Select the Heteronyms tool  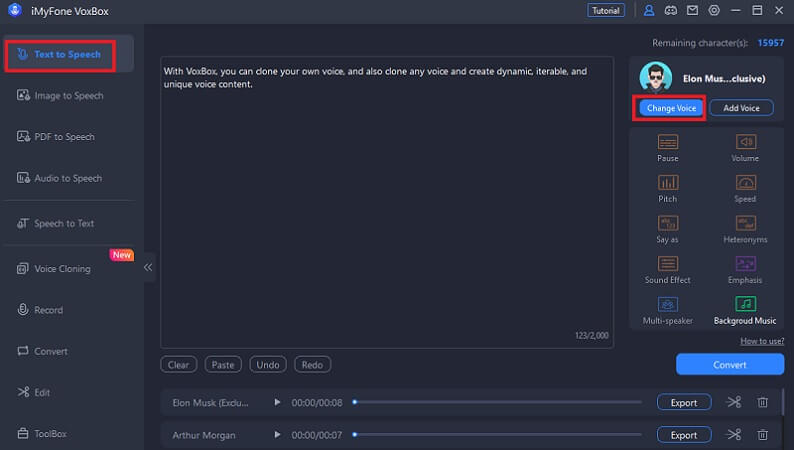745,229
